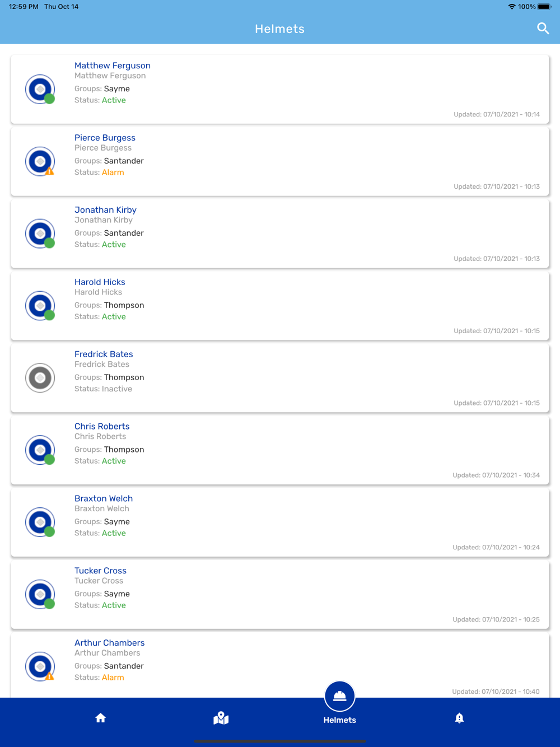Open Fredrick Bates name link
The image size is (560, 747).
pyautogui.click(x=104, y=354)
